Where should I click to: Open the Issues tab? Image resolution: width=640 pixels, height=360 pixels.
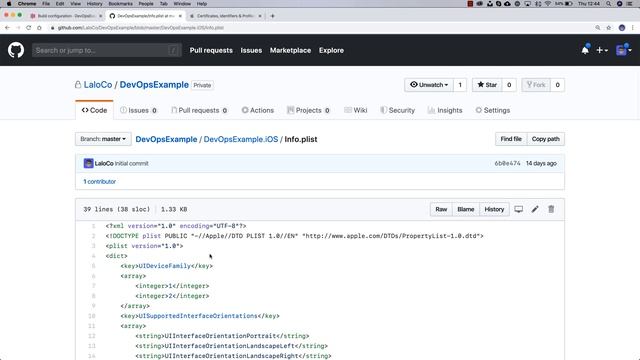[x=138, y=110]
